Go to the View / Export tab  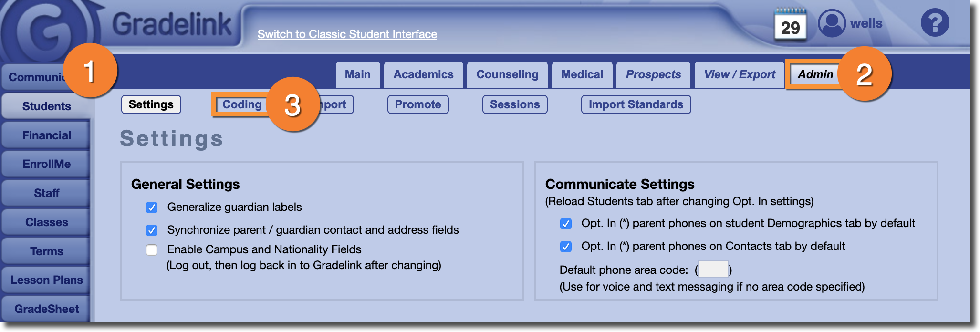coord(739,74)
